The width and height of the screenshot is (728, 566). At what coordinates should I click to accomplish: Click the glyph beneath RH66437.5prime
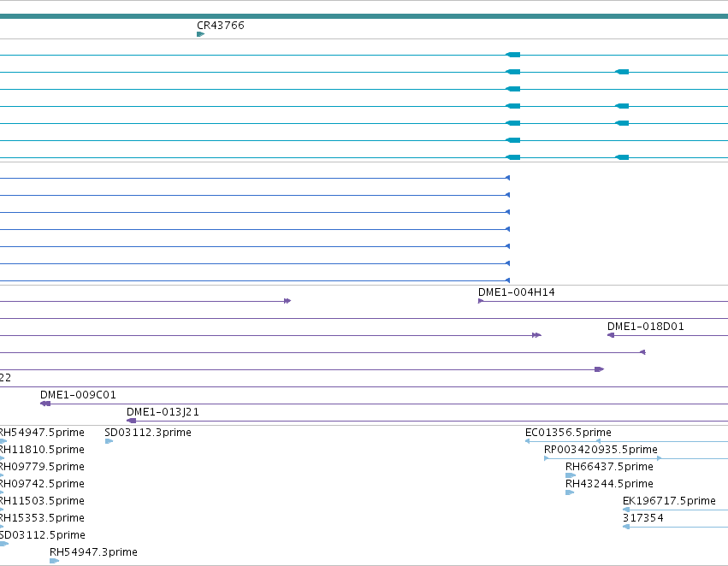click(x=570, y=475)
